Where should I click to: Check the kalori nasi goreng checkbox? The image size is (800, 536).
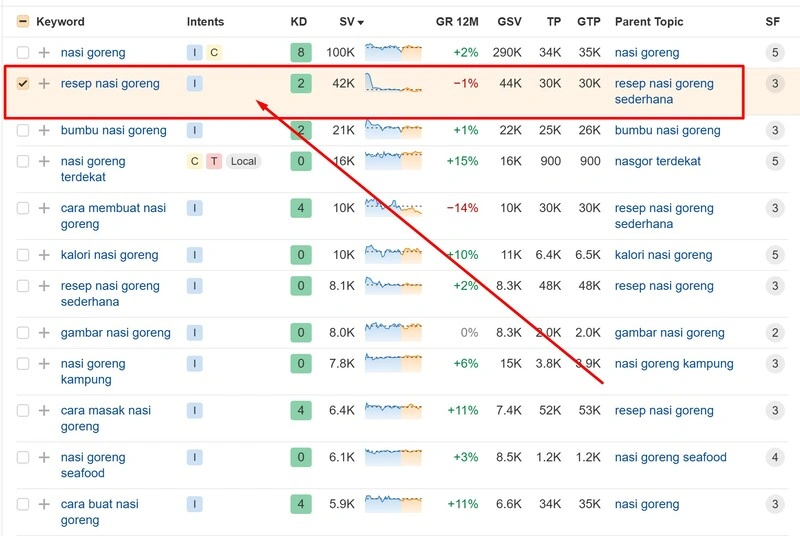tap(23, 255)
